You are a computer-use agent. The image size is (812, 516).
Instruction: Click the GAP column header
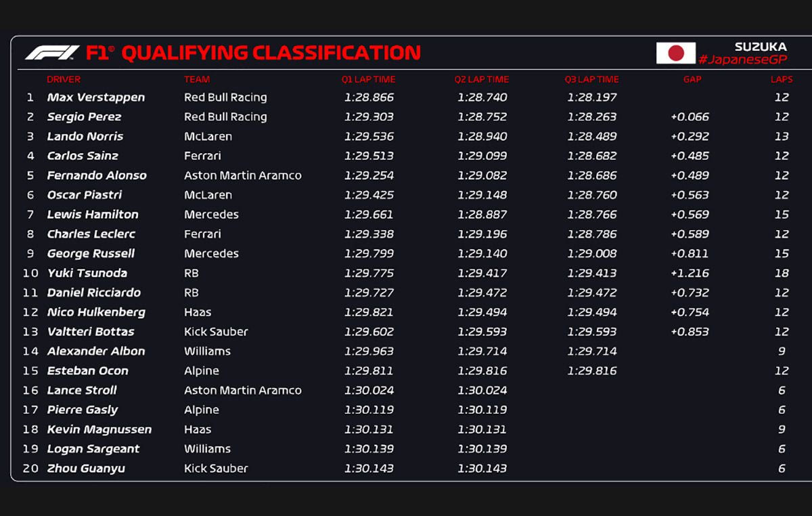coord(692,79)
